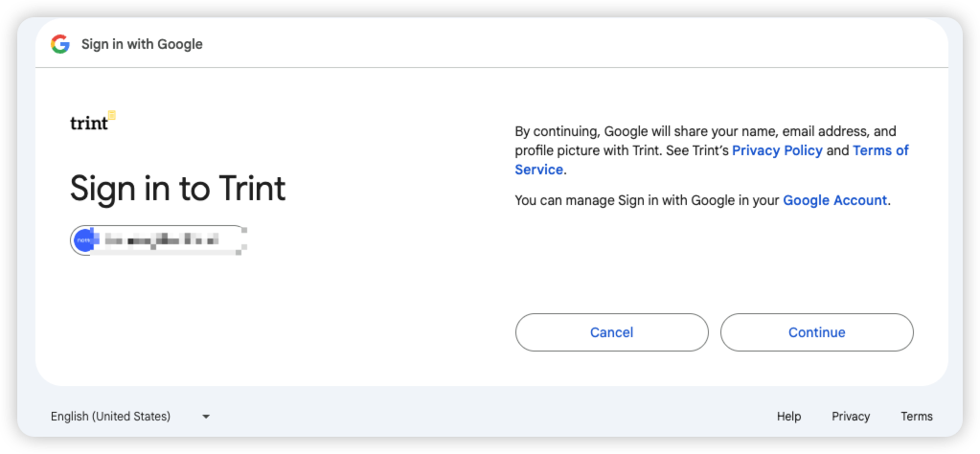Screen dimensions: 980x454
Task: Click the Cancel button
Action: 612,332
